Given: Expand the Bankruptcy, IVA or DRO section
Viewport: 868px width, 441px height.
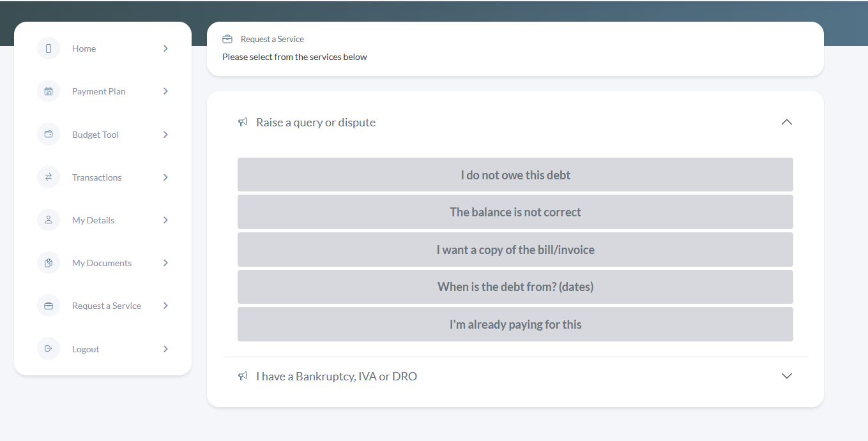Looking at the screenshot, I should coord(786,376).
